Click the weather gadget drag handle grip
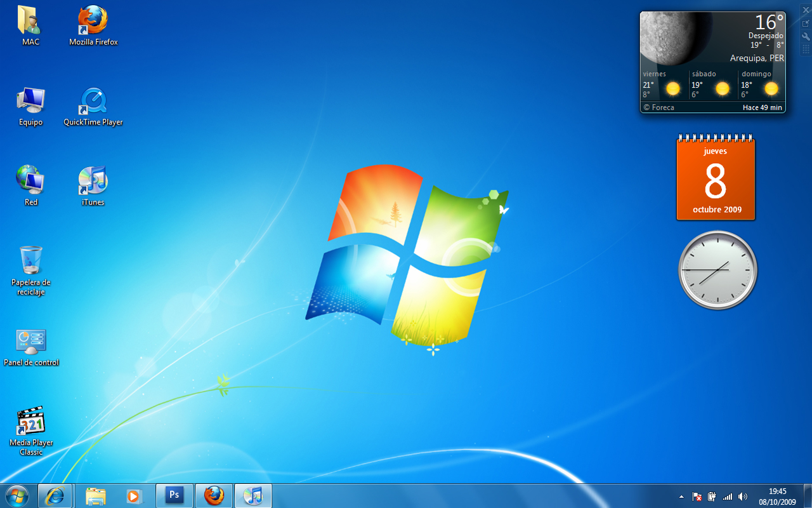 (x=806, y=50)
